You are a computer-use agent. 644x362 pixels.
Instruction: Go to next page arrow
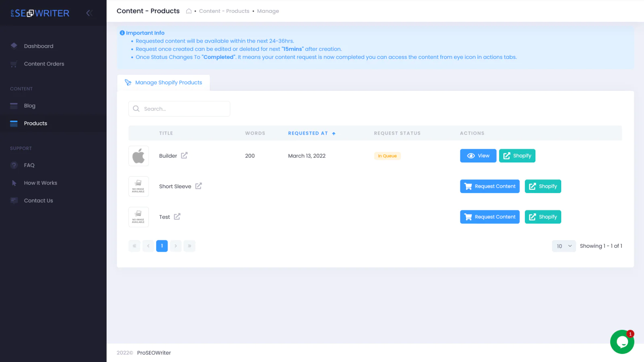175,246
